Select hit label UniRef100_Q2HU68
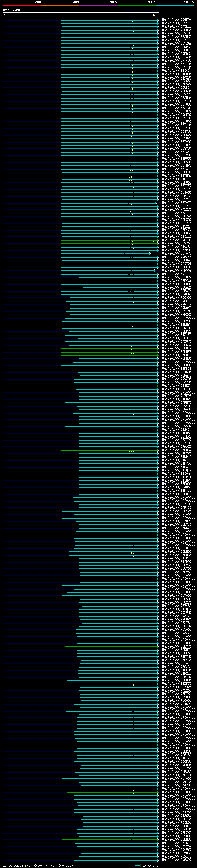The image size is (197, 868). pyautogui.click(x=177, y=183)
